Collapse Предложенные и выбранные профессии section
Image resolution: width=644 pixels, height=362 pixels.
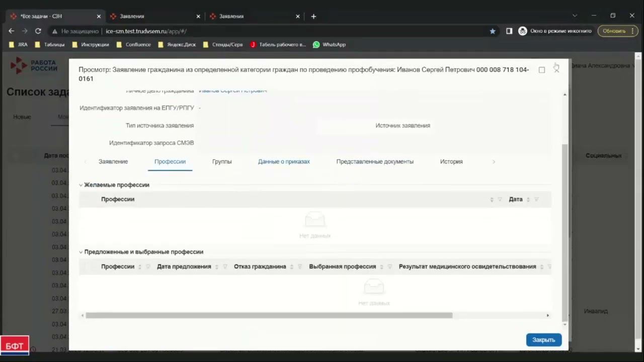click(x=81, y=252)
